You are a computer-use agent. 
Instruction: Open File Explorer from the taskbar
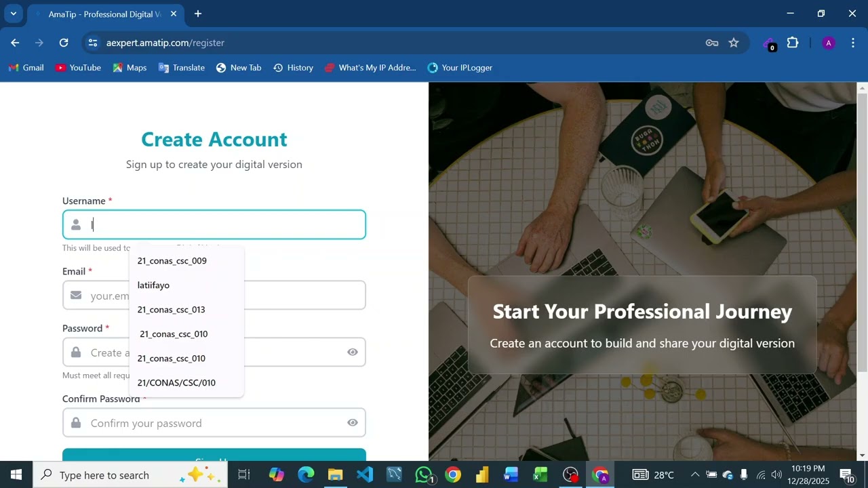coord(336,474)
